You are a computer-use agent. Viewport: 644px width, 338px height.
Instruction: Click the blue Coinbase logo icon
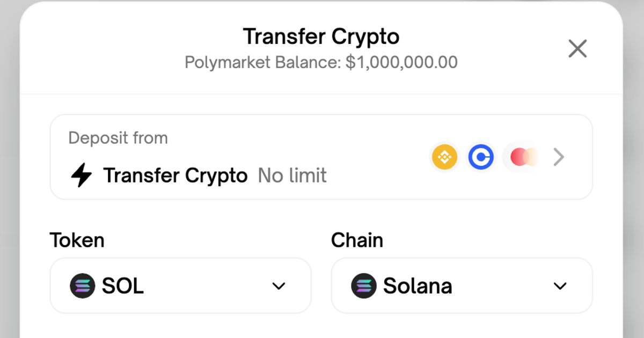click(x=481, y=157)
